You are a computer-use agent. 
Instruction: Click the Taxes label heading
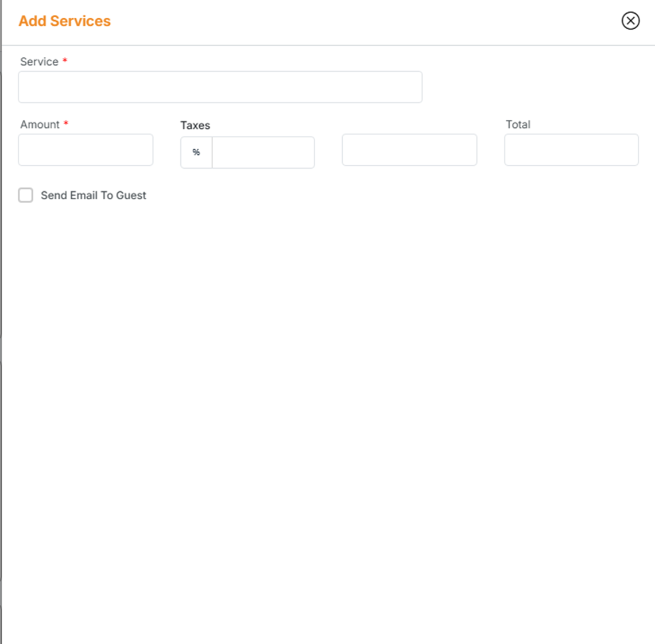pos(195,125)
